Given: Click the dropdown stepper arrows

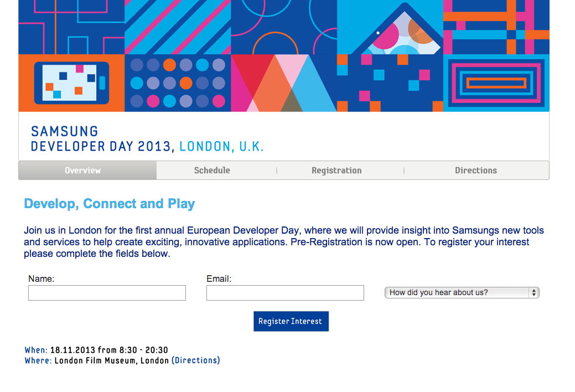Looking at the screenshot, I should (534, 292).
